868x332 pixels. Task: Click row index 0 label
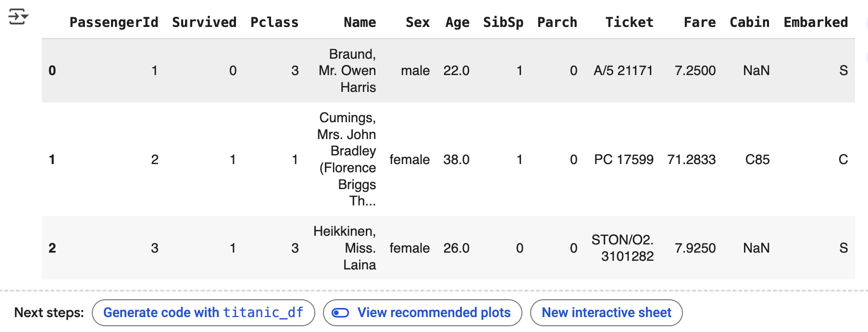click(x=52, y=71)
